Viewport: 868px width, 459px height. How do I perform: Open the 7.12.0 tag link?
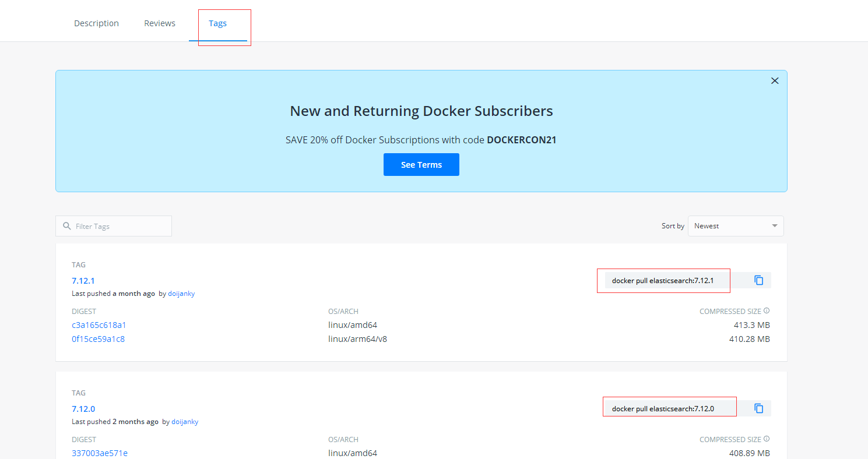click(x=83, y=409)
